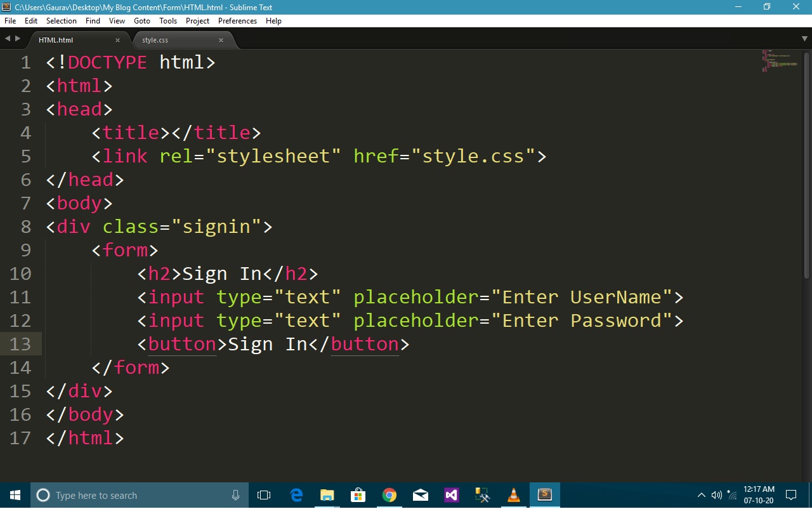This screenshot has height=509, width=812.
Task: Open the Preferences menu
Action: click(237, 20)
